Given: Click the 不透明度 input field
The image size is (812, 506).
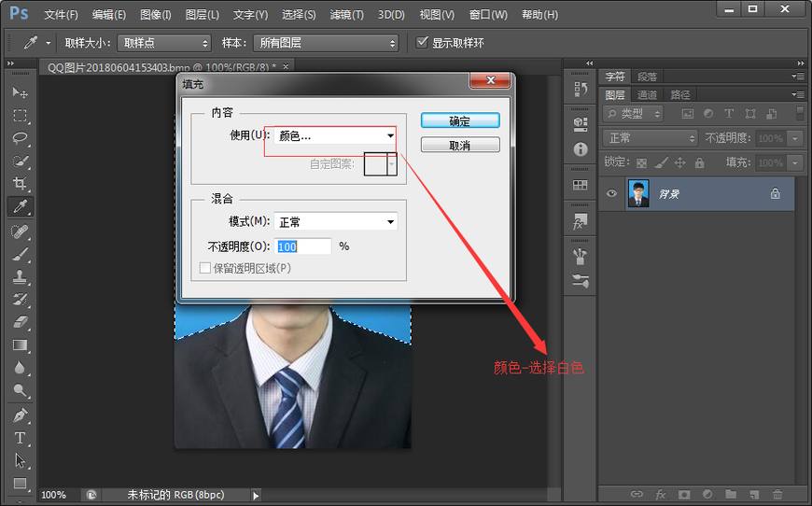Looking at the screenshot, I should coord(303,246).
